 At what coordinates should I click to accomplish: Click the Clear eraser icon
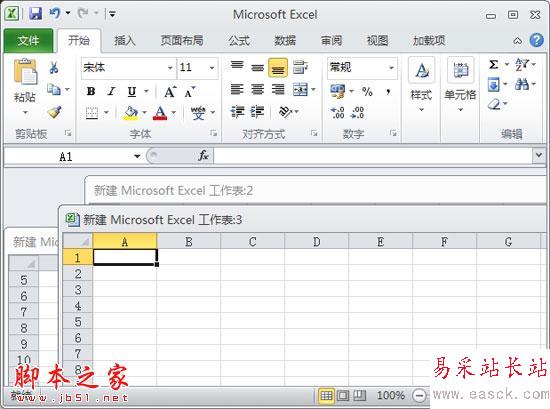click(494, 104)
